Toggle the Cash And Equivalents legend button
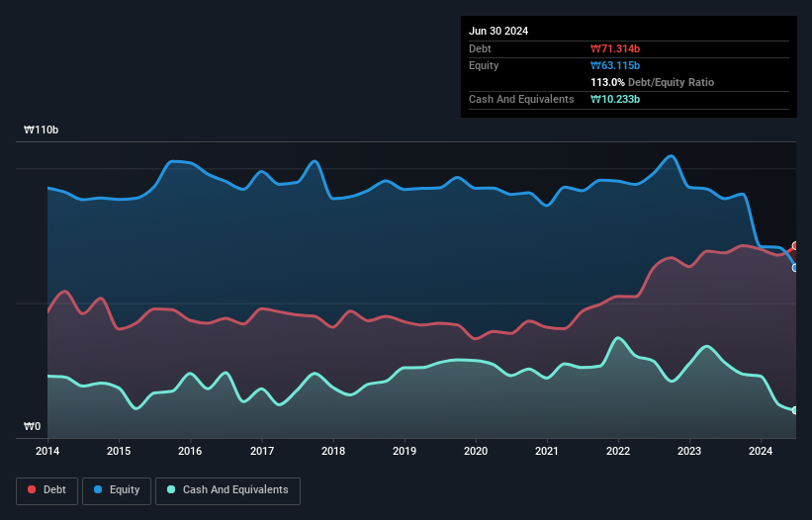 click(227, 490)
